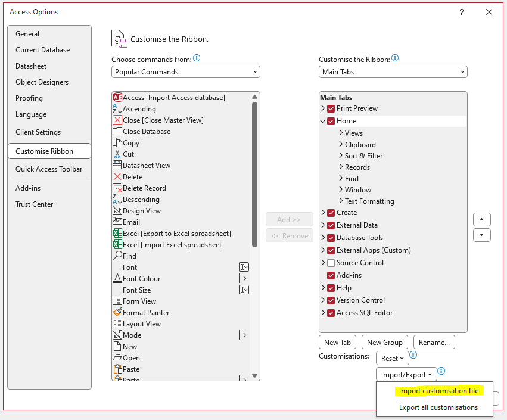Expand the Sort & Filter group
507x420 pixels.
pos(341,155)
